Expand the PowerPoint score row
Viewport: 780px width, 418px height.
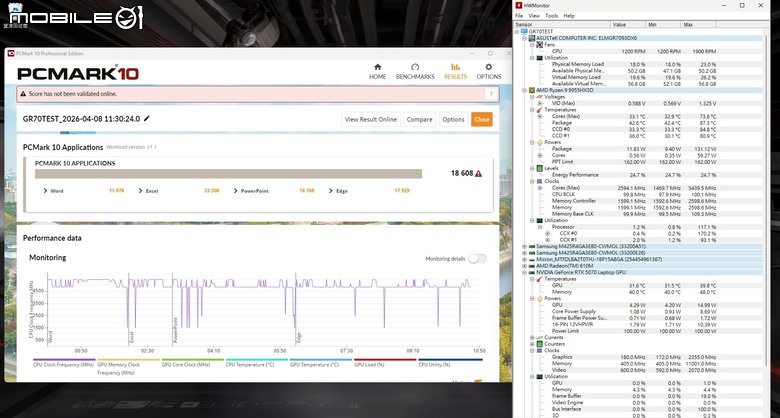[x=235, y=191]
